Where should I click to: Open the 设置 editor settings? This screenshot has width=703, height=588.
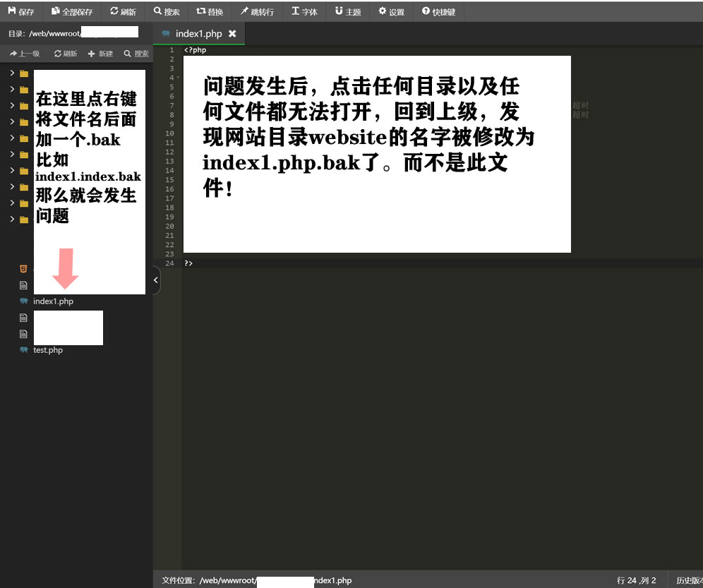coord(392,12)
